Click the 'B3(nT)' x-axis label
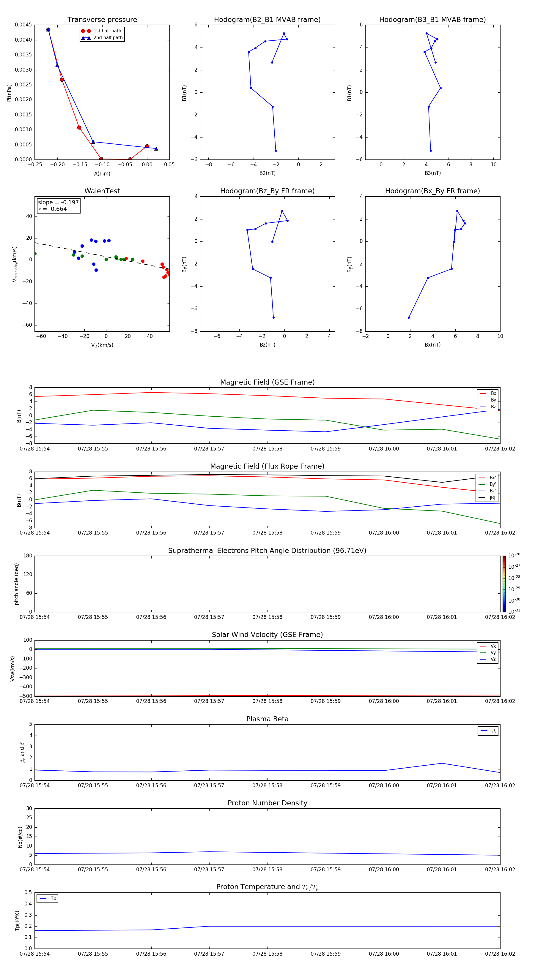535x980 pixels. pos(432,173)
